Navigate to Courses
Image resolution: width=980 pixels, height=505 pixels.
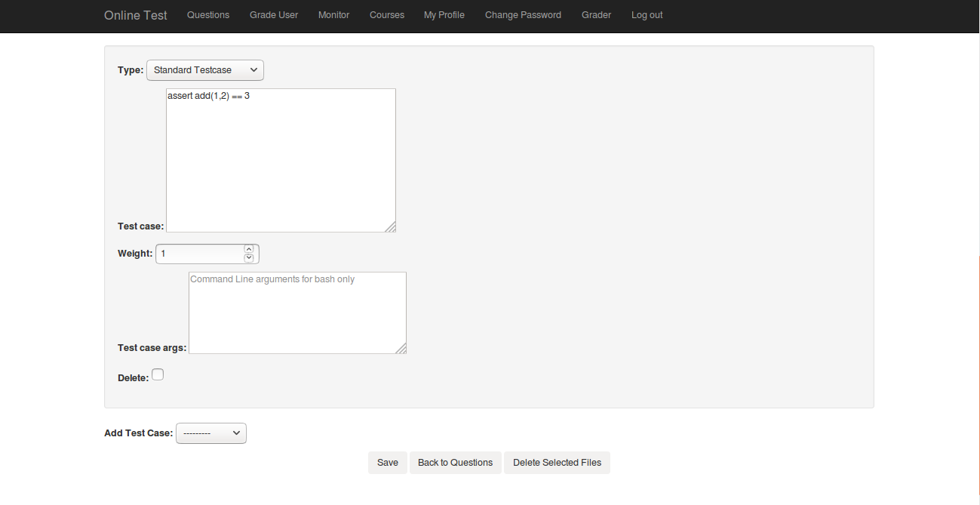point(387,15)
